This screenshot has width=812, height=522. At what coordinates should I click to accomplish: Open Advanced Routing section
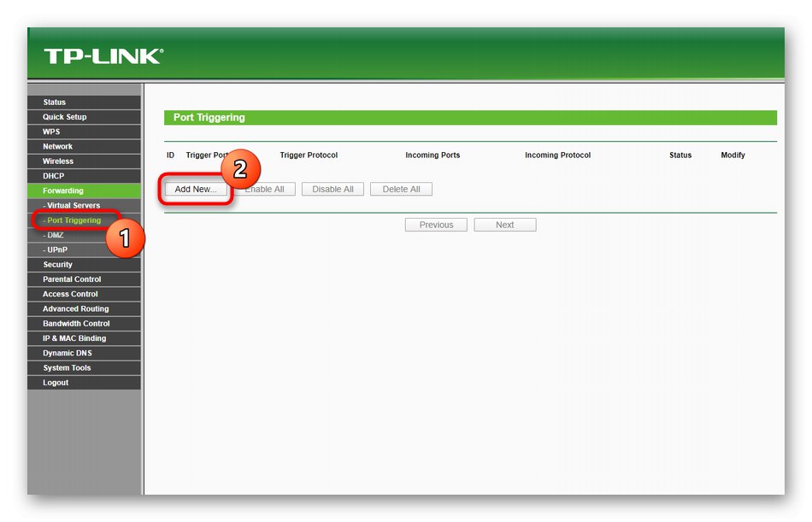pyautogui.click(x=84, y=308)
